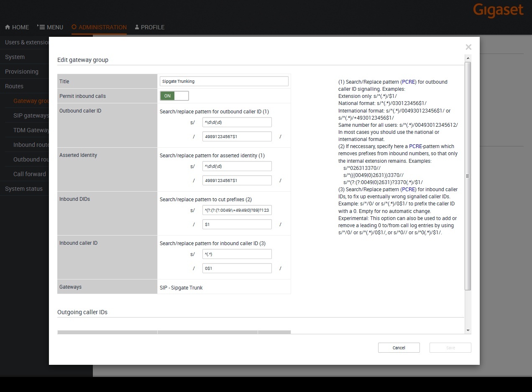
Task: Click outbound caller ID search pattern field
Action: click(237, 122)
